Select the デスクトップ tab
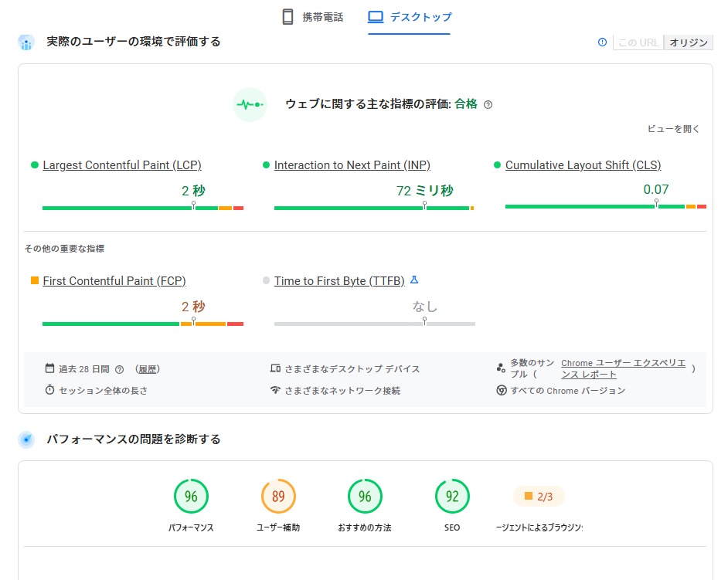 tap(410, 17)
